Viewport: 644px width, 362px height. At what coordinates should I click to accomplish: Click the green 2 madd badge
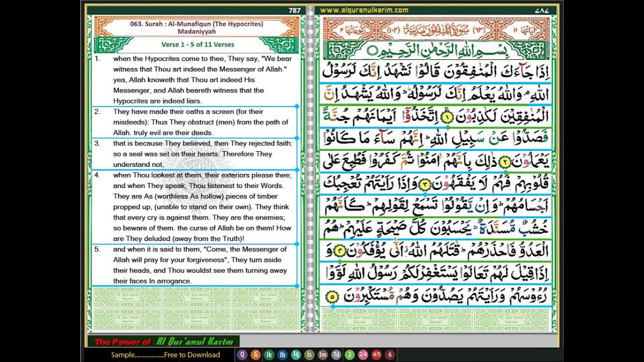click(350, 354)
